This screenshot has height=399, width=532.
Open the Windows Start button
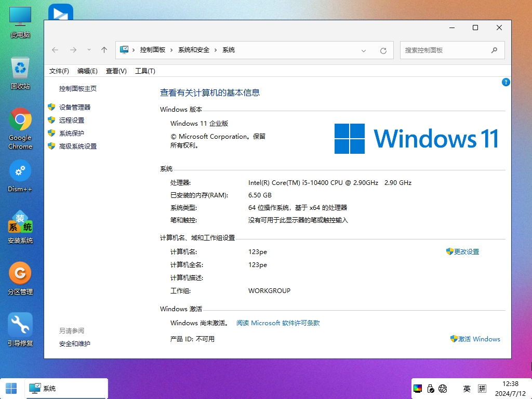11,389
